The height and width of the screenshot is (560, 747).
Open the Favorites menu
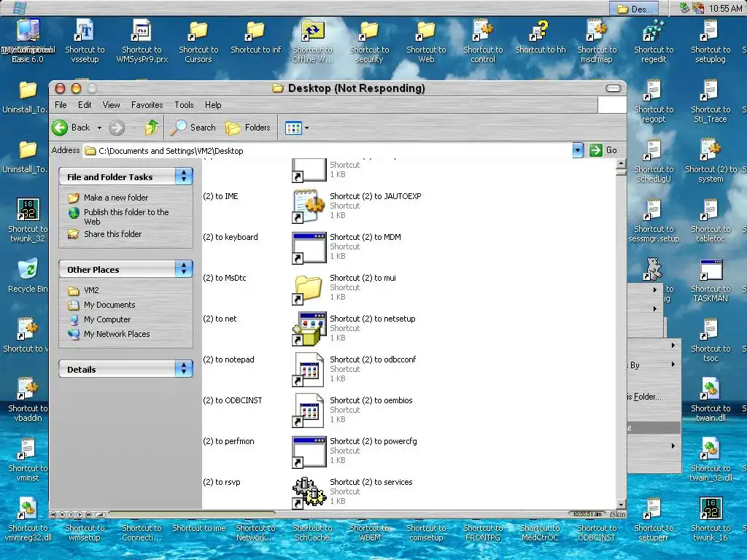tap(147, 105)
